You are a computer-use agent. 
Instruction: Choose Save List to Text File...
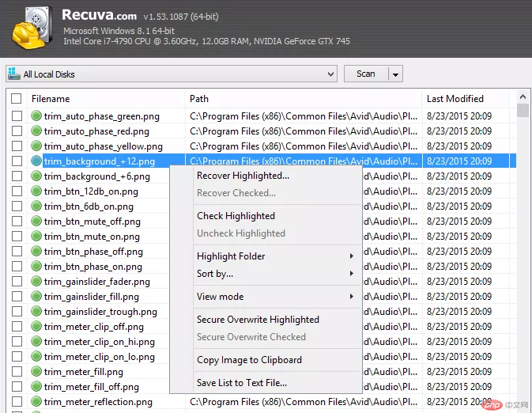click(242, 383)
